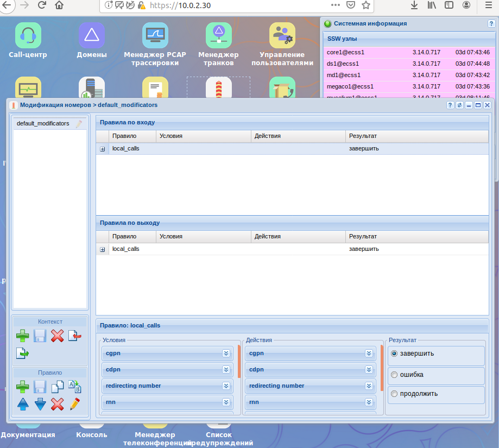Click the context import icon with red arrow
Viewport: 499px width, 448px height.
tap(75, 336)
